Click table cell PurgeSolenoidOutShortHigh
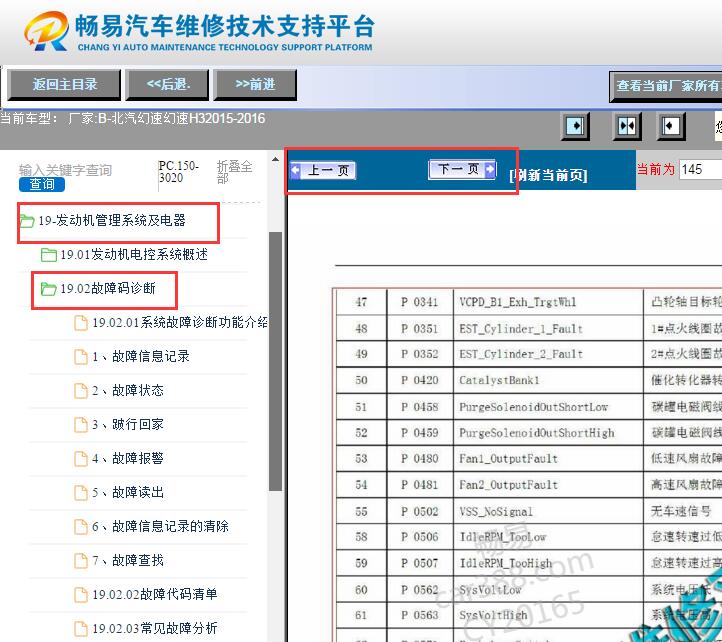 click(548, 433)
